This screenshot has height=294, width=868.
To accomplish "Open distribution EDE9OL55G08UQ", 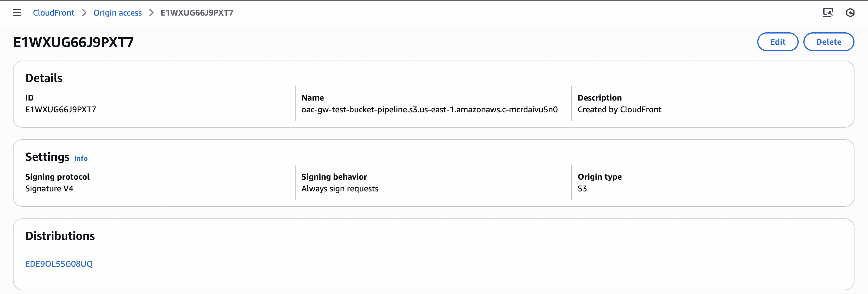I will coord(59,264).
